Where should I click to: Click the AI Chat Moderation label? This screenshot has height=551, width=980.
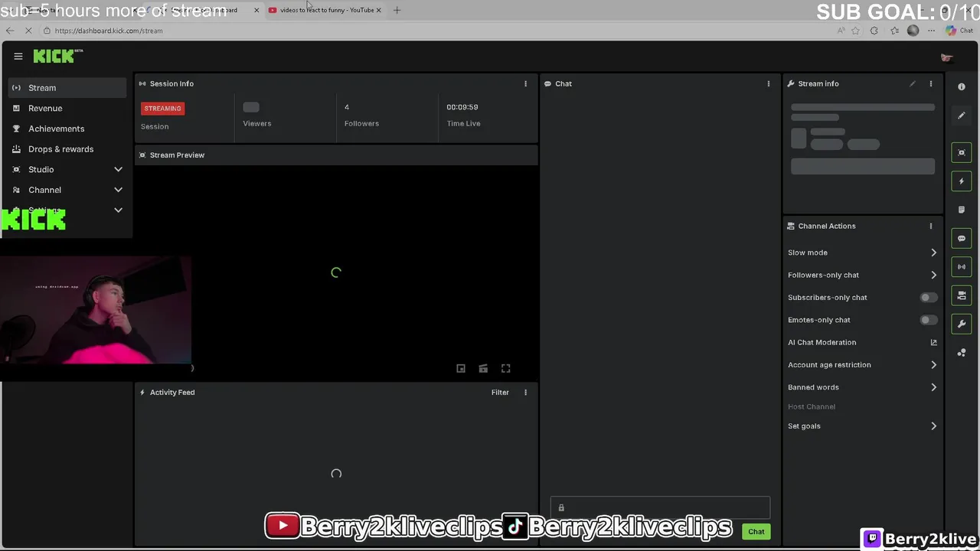click(x=822, y=342)
